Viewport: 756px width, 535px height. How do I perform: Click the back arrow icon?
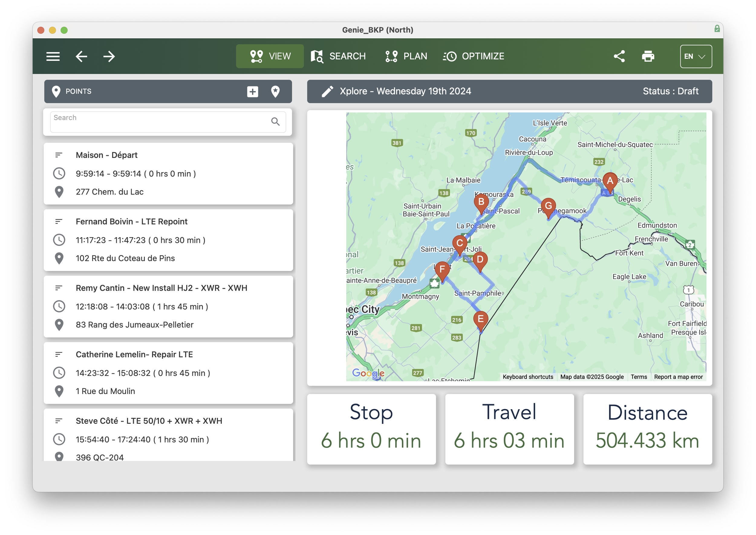coord(81,56)
